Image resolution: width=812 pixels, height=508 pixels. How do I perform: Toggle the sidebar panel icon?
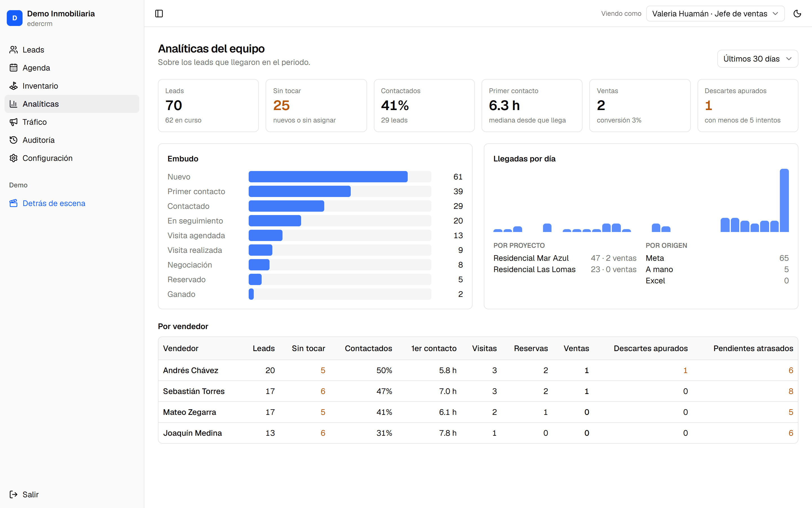click(x=159, y=14)
